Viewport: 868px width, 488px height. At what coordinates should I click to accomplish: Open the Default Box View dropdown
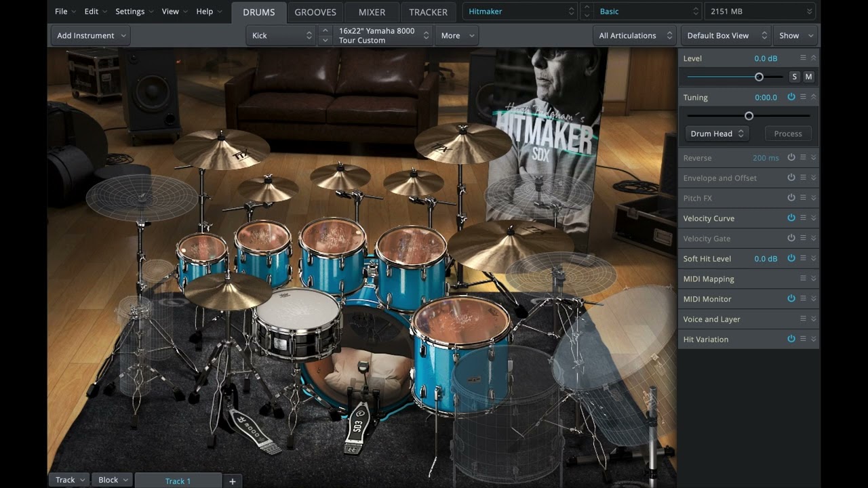pos(726,35)
